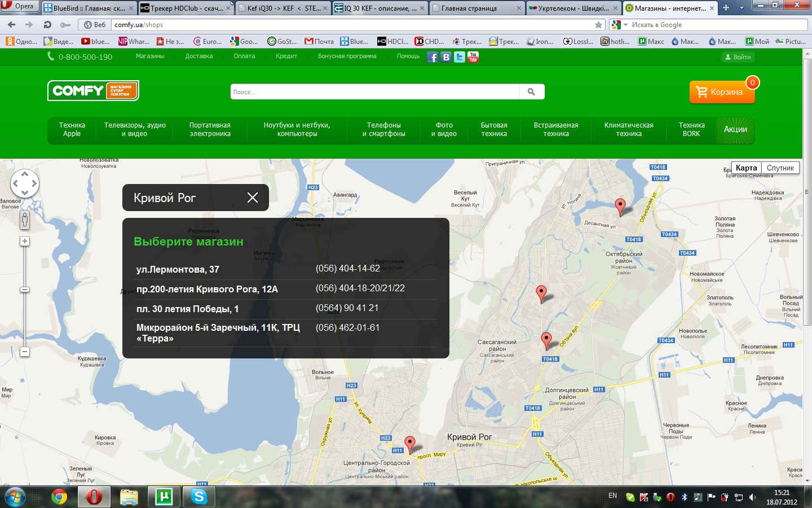Switch to the IQ 30 KEF tab
The width and height of the screenshot is (812, 508).
tap(380, 8)
